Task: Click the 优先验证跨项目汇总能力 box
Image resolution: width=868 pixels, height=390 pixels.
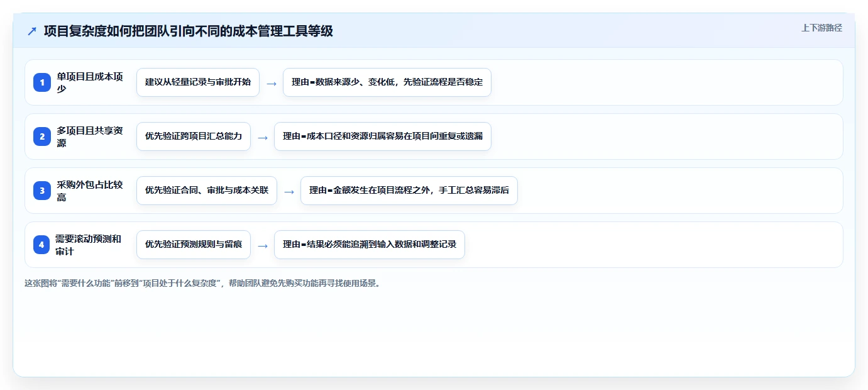Action: 194,136
